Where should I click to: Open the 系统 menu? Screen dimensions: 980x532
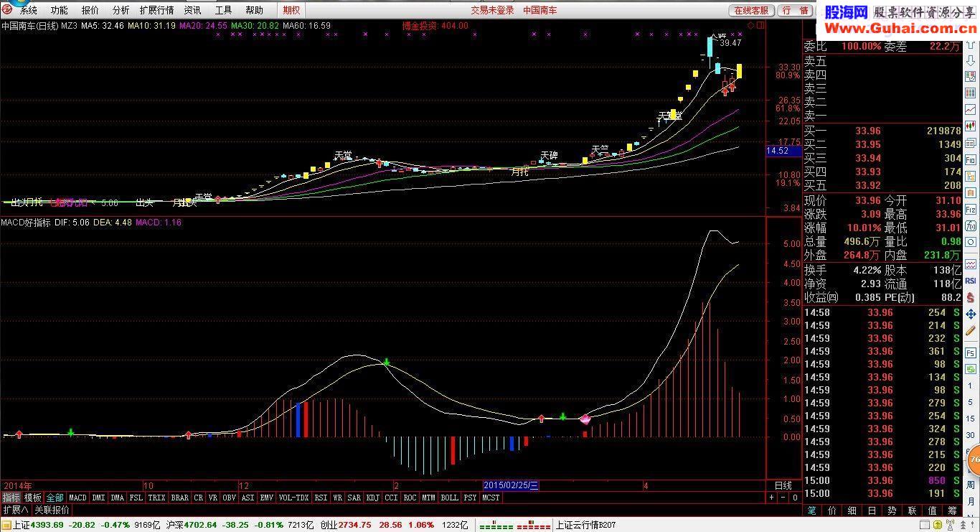(x=28, y=10)
